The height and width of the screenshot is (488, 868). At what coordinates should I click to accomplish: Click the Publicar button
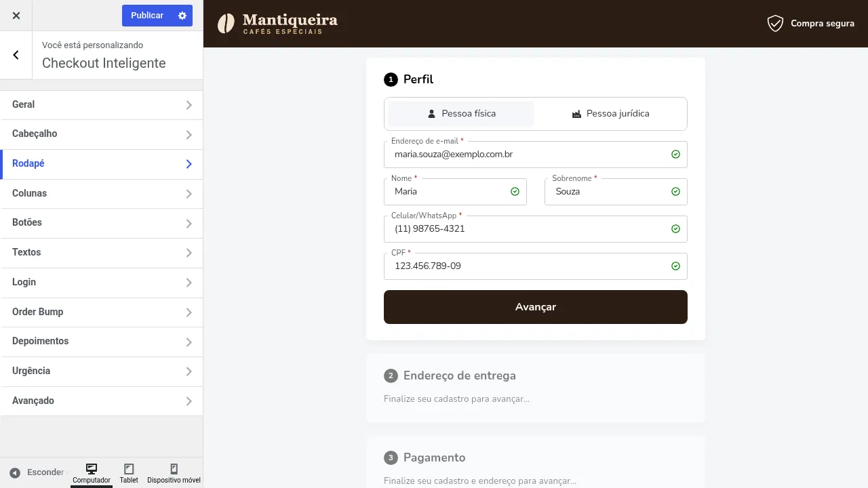[147, 16]
